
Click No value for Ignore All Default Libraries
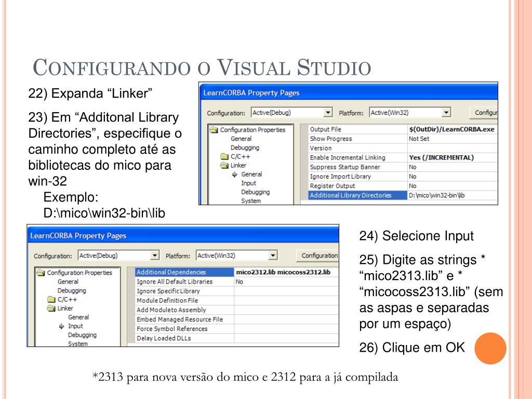point(239,282)
